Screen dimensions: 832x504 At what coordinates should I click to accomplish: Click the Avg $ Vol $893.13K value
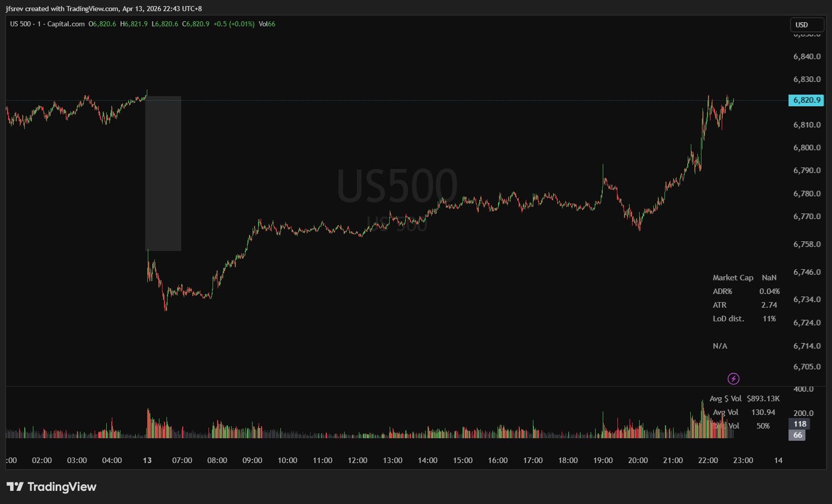[x=763, y=399]
